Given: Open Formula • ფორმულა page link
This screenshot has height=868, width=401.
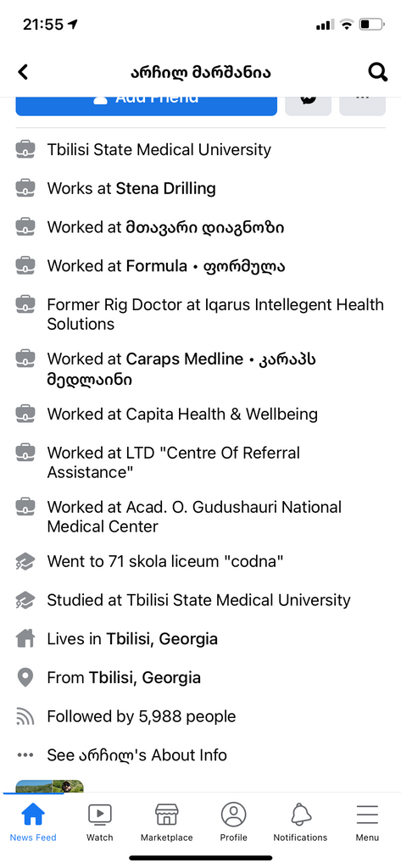Looking at the screenshot, I should [x=205, y=265].
